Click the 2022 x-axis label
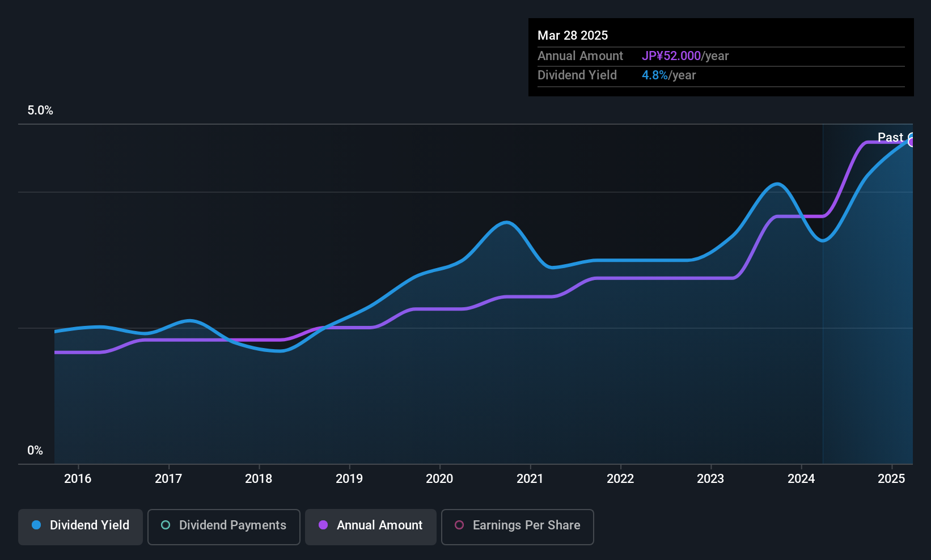 click(x=620, y=478)
